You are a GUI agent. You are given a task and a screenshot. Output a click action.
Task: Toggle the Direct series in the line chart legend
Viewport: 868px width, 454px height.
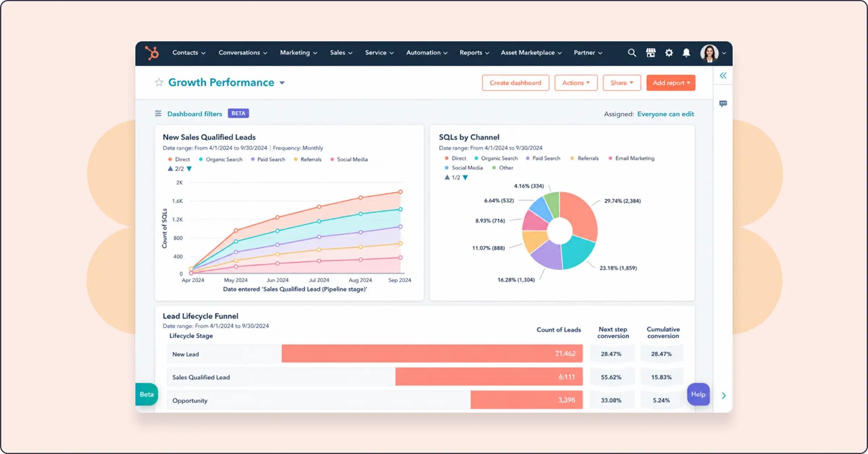179,159
